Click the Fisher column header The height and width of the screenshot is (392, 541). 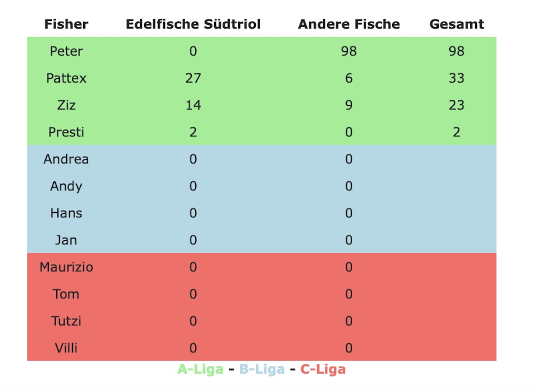66,24
